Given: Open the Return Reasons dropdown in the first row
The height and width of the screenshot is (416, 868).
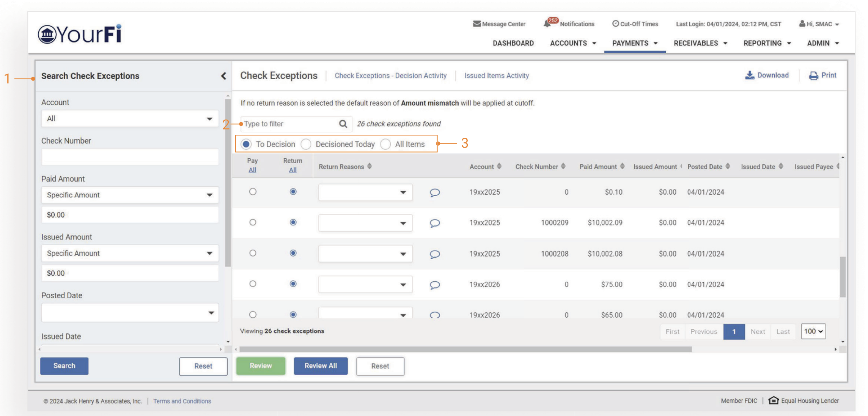Looking at the screenshot, I should [x=365, y=192].
